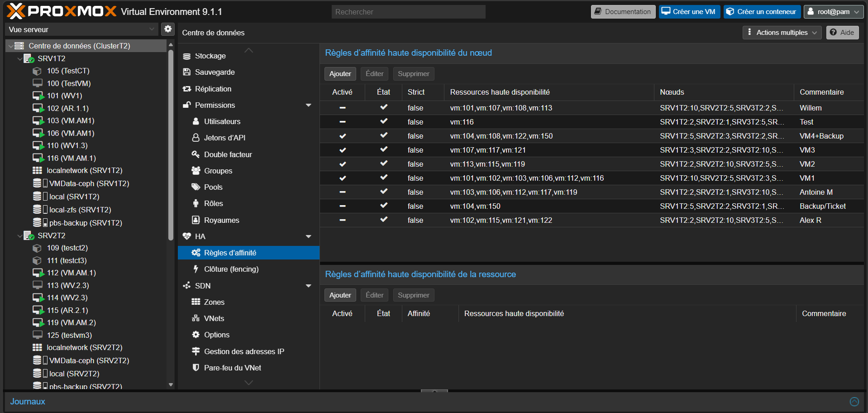Select rule row with comment VM4+Backup
868x413 pixels.
tap(591, 136)
